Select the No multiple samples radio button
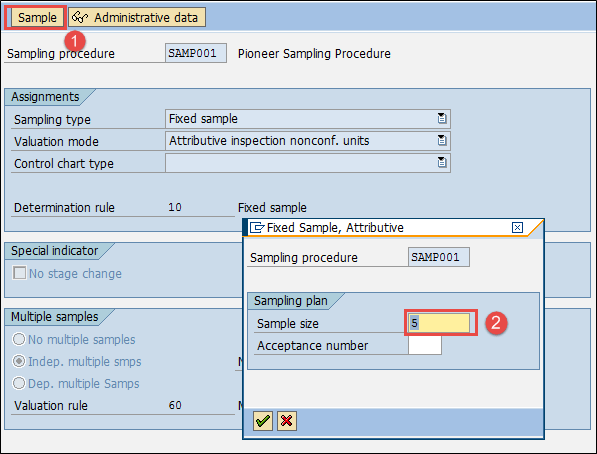The width and height of the screenshot is (597, 454). 19,339
